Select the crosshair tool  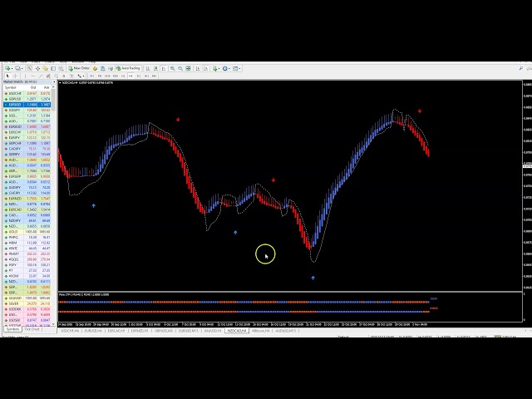[15, 76]
